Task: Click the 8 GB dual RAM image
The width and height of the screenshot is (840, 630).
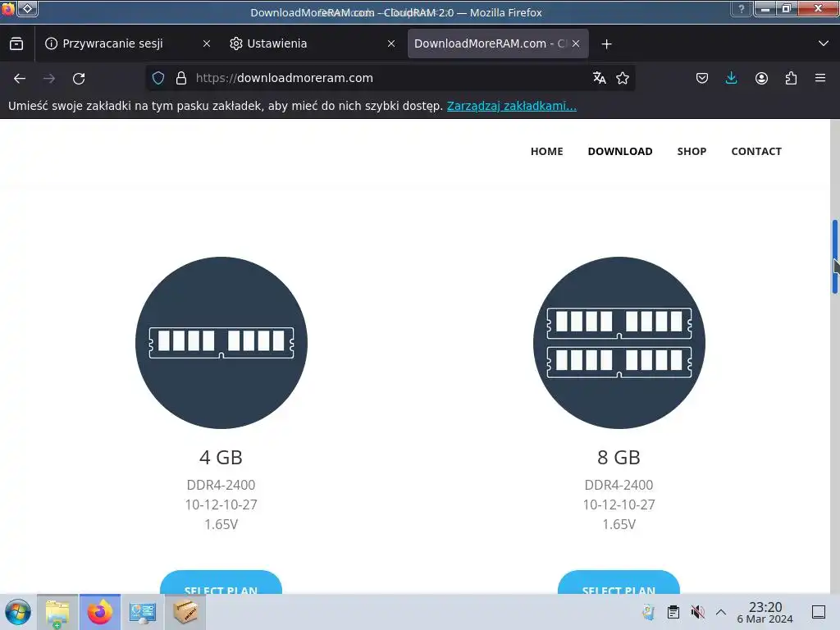Action: [x=619, y=343]
